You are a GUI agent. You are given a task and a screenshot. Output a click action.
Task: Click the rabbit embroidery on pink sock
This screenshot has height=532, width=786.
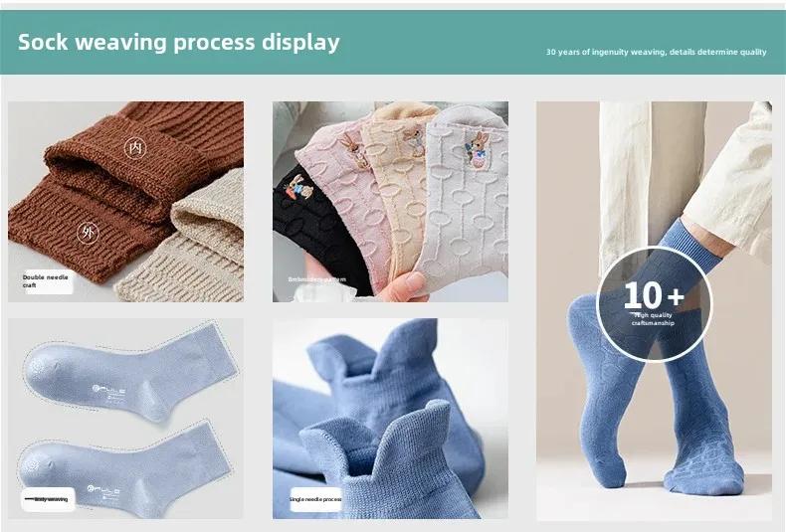coord(352,147)
